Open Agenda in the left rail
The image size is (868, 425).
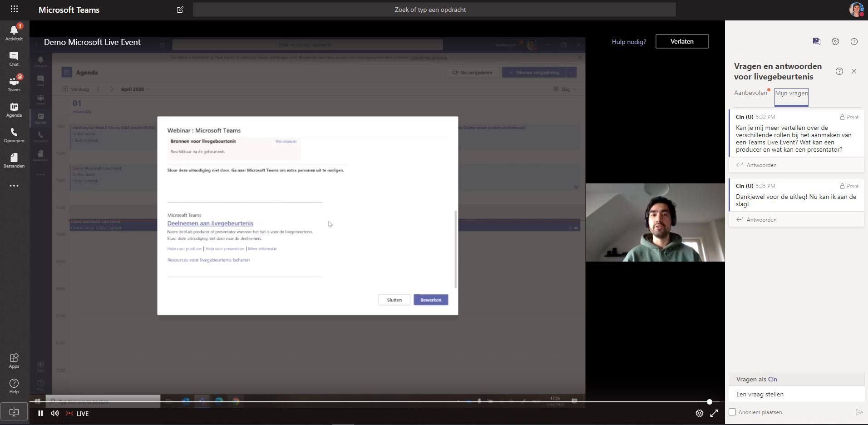click(x=14, y=109)
